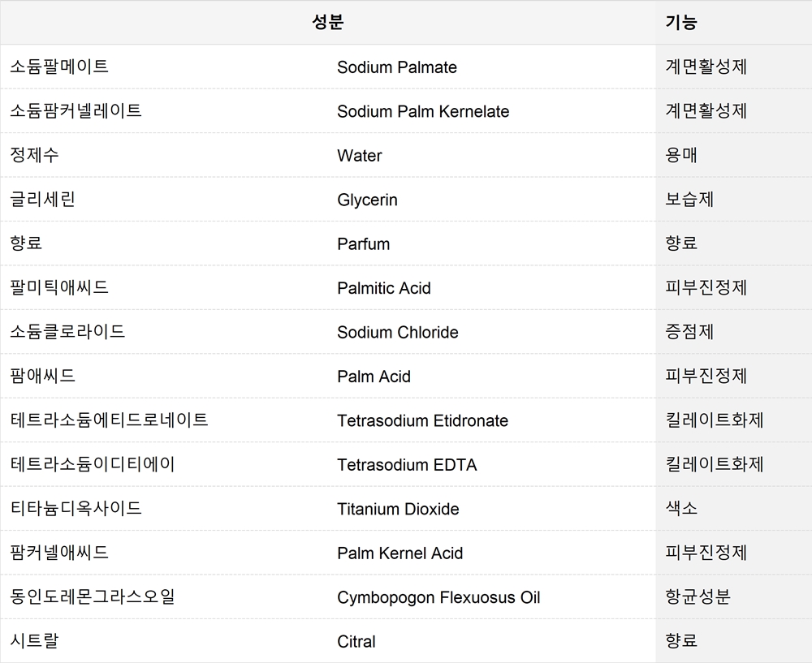Click the Citral ingredient name

coord(356,642)
